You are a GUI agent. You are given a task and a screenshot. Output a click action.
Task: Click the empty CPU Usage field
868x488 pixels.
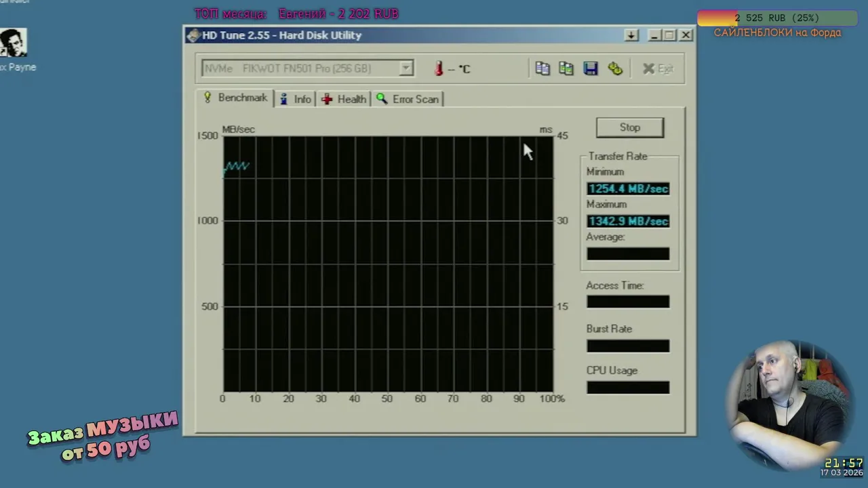tap(628, 387)
